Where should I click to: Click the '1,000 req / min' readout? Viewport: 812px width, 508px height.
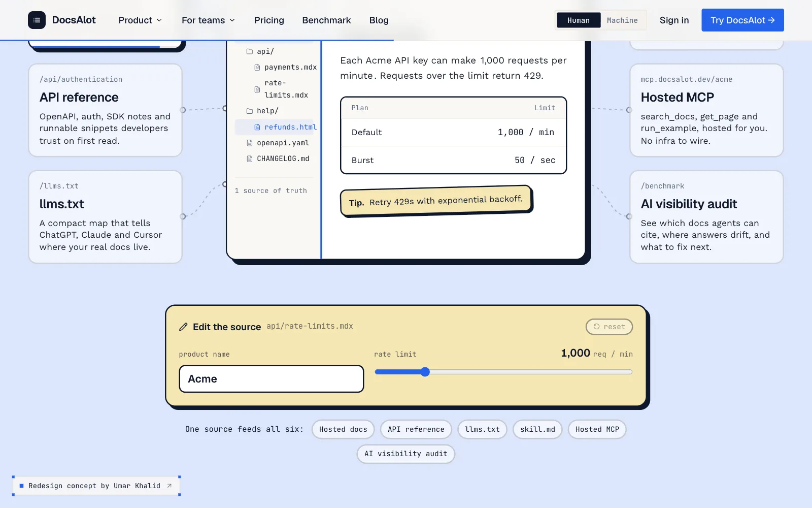(x=597, y=353)
